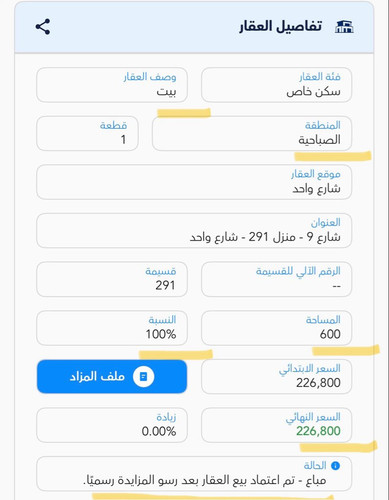Image resolution: width=389 pixels, height=500 pixels.
Task: Click the document icon in ملف المزاد button
Action: click(143, 377)
